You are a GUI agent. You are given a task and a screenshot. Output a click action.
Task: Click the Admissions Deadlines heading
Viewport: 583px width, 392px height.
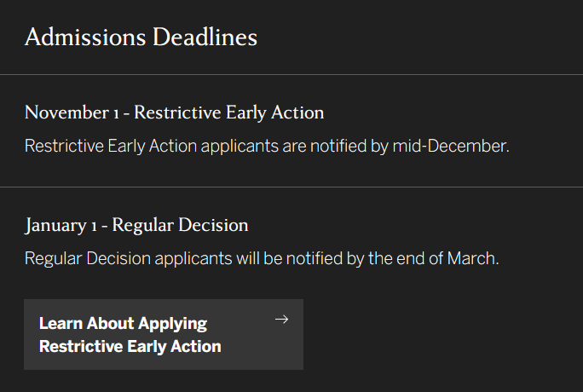141,37
